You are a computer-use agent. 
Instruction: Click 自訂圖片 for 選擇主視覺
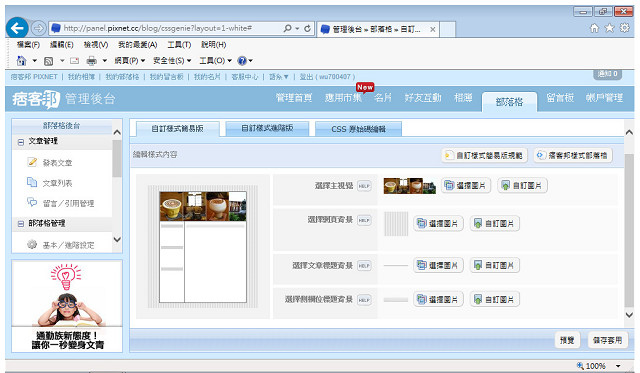pos(522,186)
